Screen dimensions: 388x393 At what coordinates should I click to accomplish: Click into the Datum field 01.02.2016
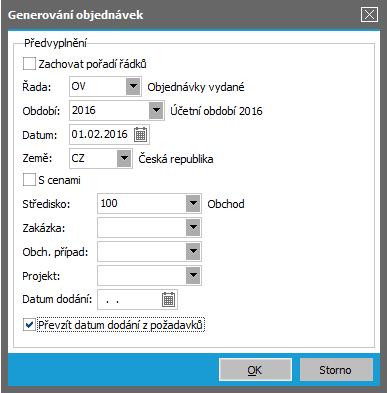click(101, 134)
